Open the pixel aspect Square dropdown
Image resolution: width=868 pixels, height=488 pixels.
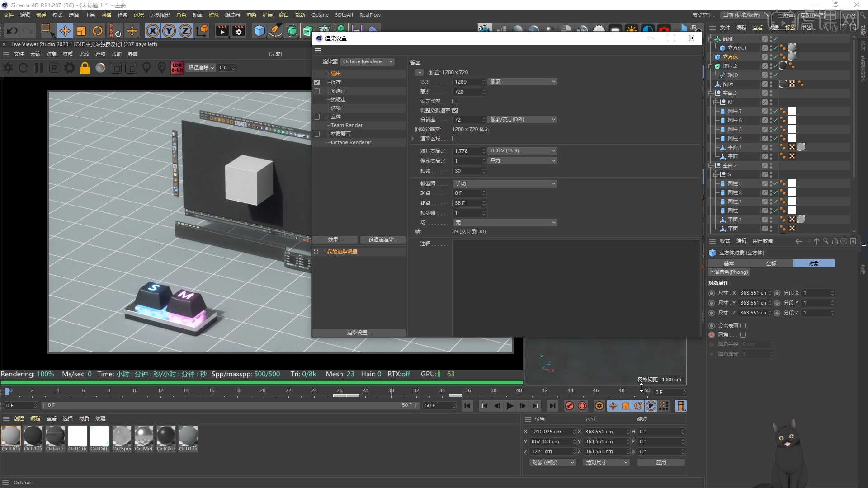point(523,160)
